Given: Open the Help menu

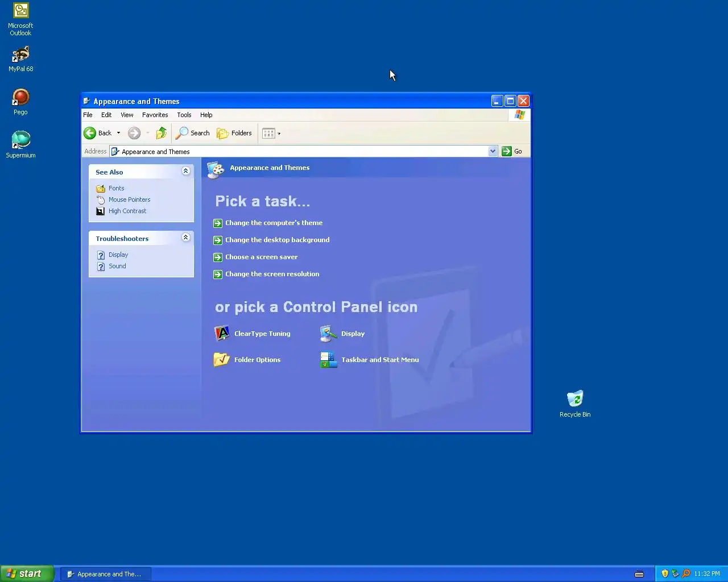Looking at the screenshot, I should click(x=206, y=115).
